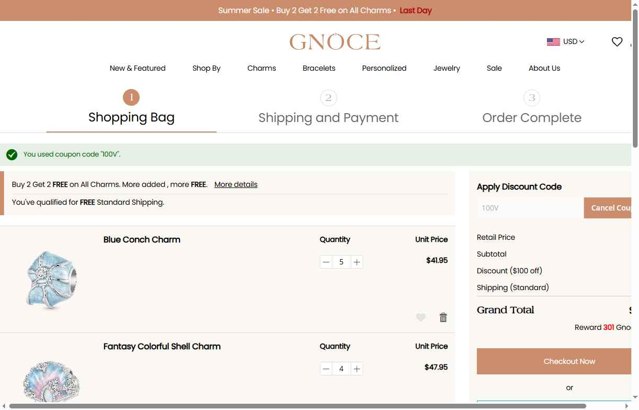Open the Personalized menu
The height and width of the screenshot is (410, 639).
coord(384,68)
